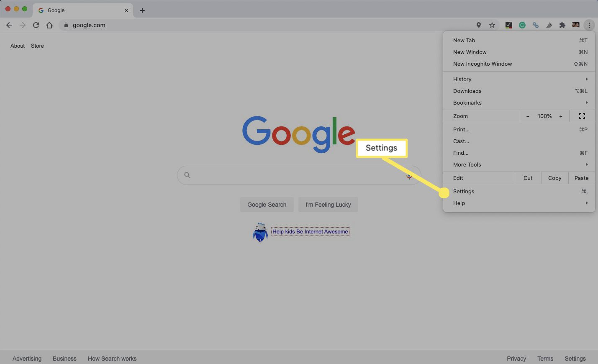Open Downloads from the menu
Viewport: 598px width, 364px height.
pyautogui.click(x=519, y=91)
